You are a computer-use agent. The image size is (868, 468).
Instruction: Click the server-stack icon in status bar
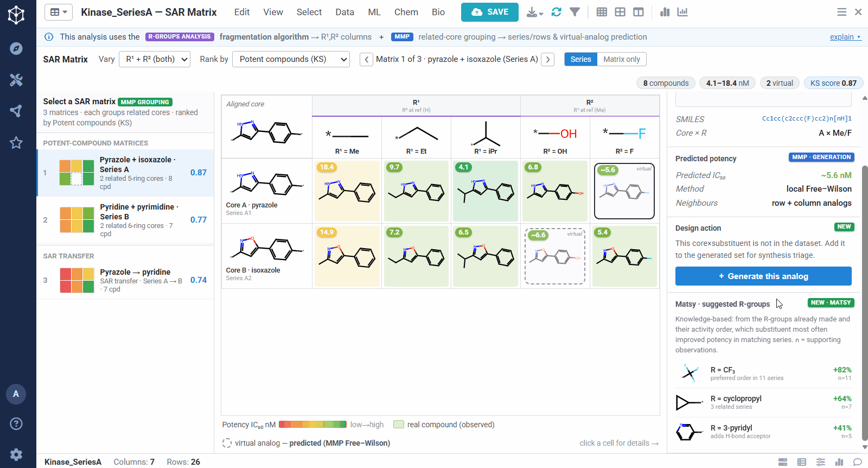(x=782, y=462)
